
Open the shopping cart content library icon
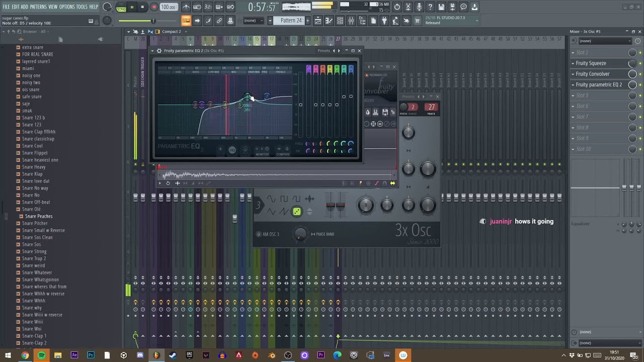click(417, 21)
